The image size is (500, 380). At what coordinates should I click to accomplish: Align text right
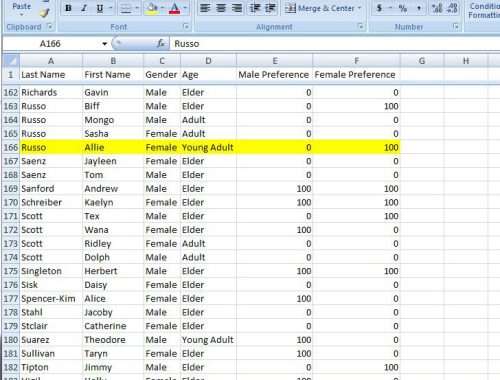(x=237, y=8)
